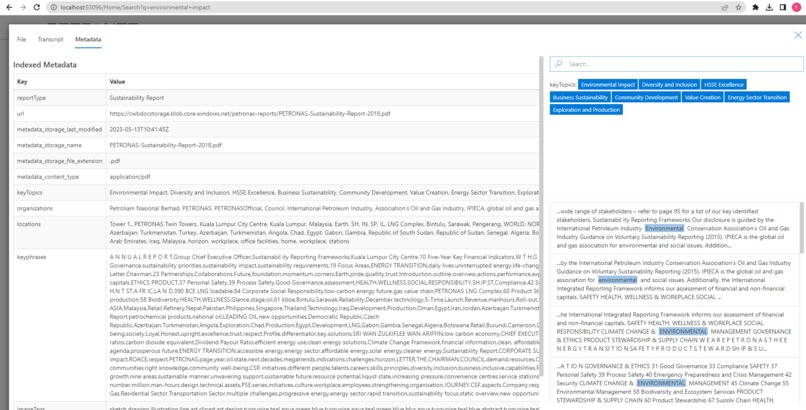This screenshot has height=410, width=806.
Task: Click the url key cell
Action: (59, 114)
